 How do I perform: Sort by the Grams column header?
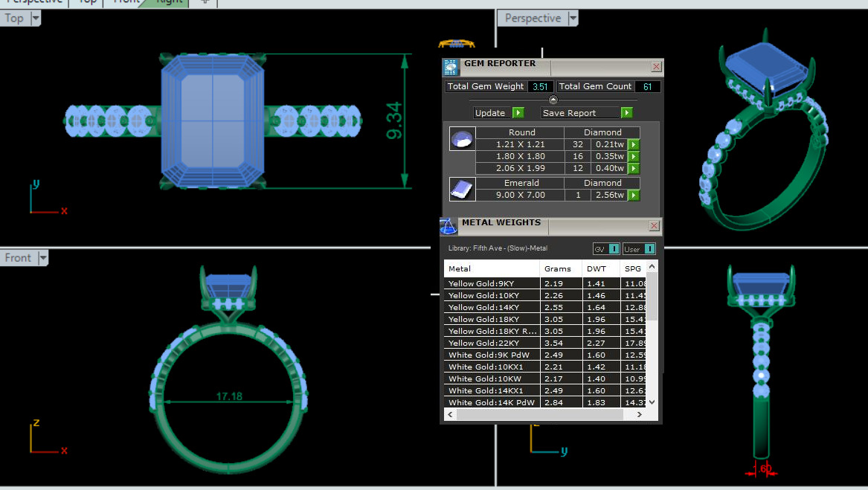(561, 268)
